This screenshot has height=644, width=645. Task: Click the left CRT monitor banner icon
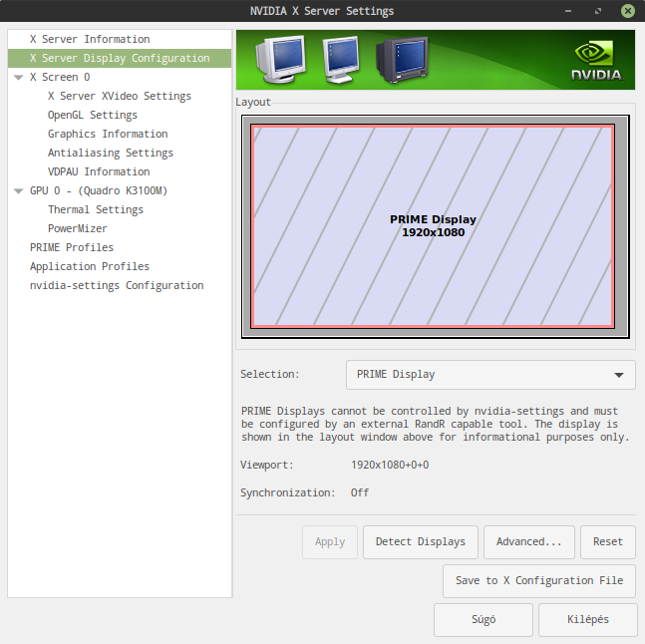[x=280, y=59]
